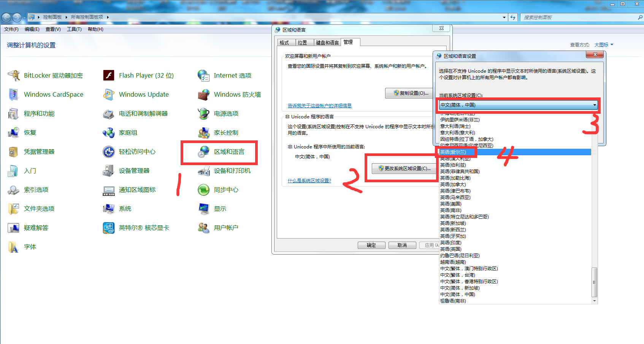Click the locale list scrollbar thumb
The height and width of the screenshot is (344, 644).
594,282
